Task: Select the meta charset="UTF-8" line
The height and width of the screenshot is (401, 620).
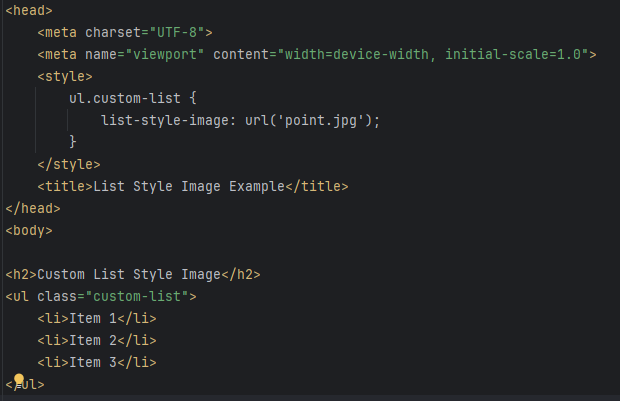Action: click(125, 32)
